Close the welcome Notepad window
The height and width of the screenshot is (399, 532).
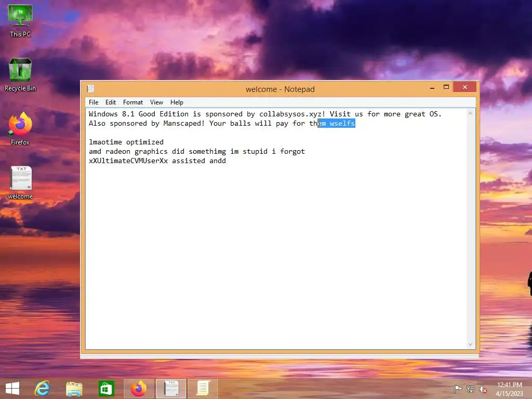pyautogui.click(x=465, y=87)
